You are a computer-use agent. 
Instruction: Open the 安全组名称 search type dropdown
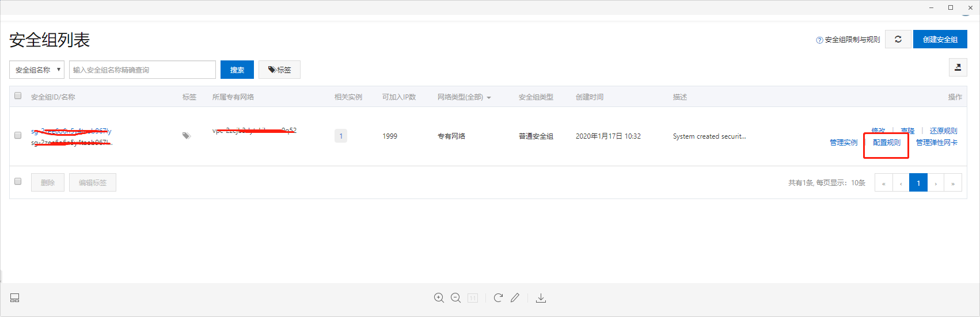37,70
